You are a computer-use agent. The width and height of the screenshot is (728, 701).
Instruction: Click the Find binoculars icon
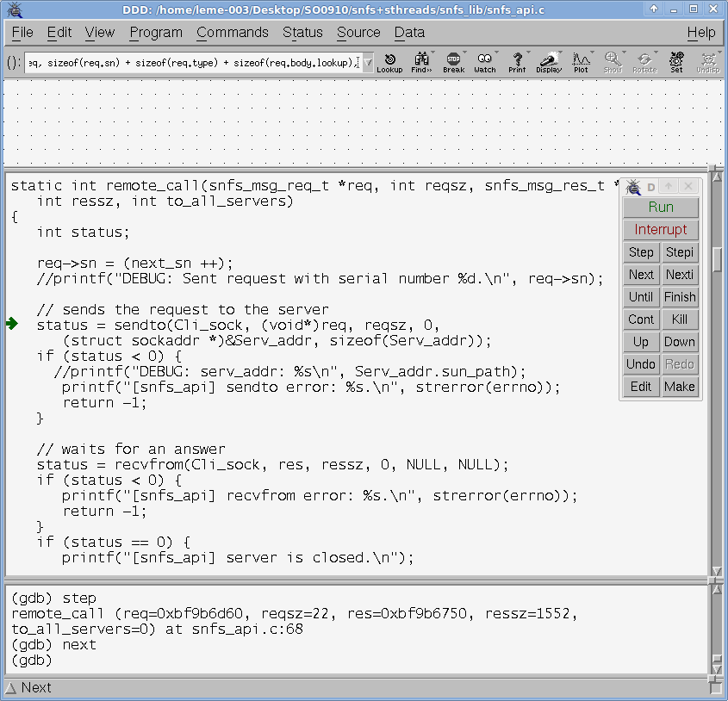tap(421, 63)
